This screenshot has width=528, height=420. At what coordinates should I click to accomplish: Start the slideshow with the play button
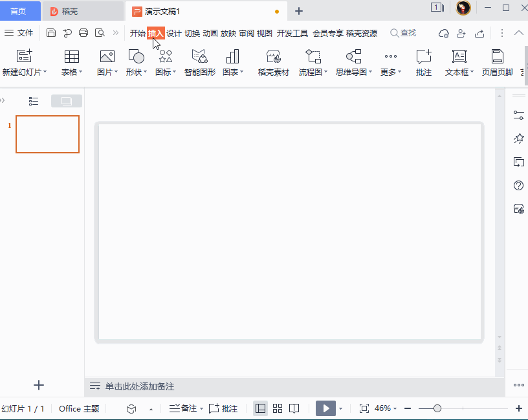pyautogui.click(x=326, y=408)
